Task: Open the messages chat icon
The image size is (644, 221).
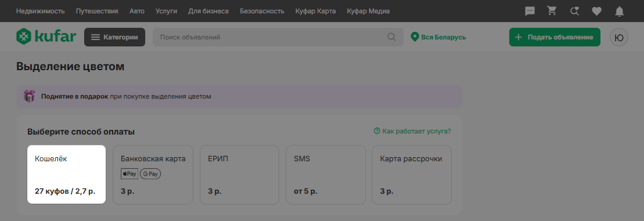Action: pos(530,11)
